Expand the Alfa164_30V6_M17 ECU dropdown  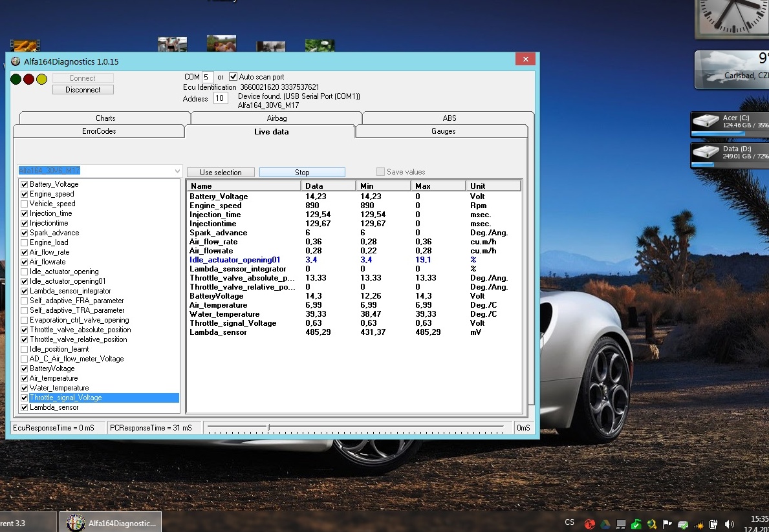(x=177, y=171)
